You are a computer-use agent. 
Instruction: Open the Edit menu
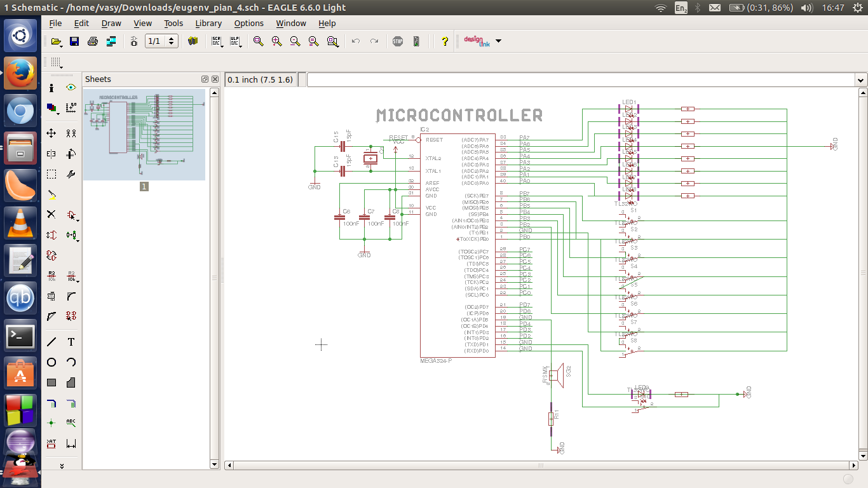pos(81,23)
